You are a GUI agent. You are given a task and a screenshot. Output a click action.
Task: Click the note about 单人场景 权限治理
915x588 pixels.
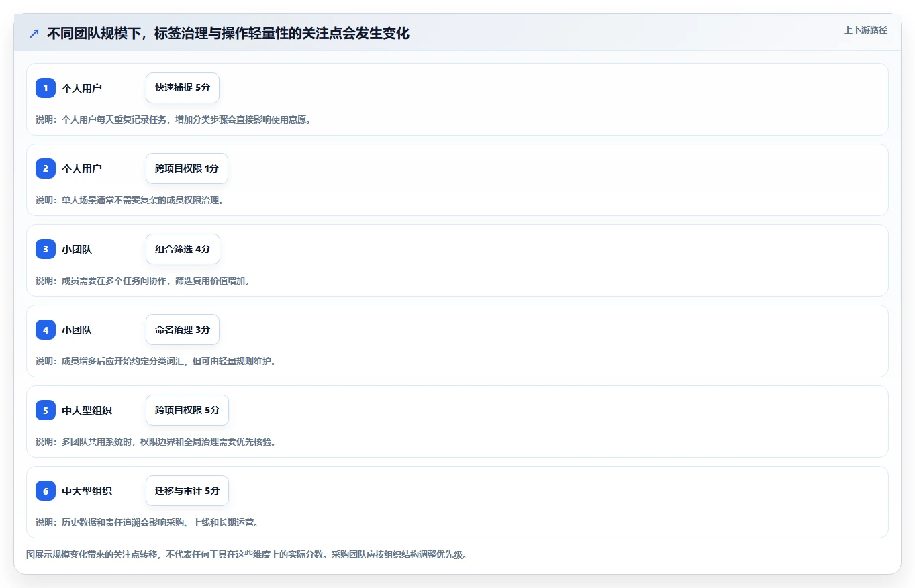tap(129, 200)
